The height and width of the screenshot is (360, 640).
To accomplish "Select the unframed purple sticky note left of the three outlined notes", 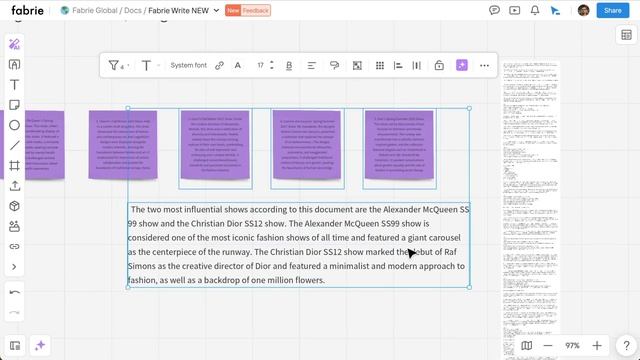I will (123, 145).
